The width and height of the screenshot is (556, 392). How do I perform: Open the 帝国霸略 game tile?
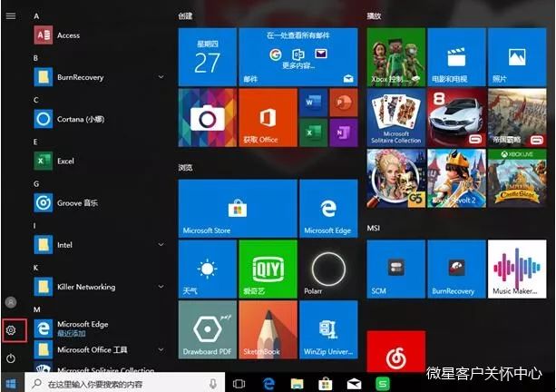pyautogui.click(x=517, y=118)
